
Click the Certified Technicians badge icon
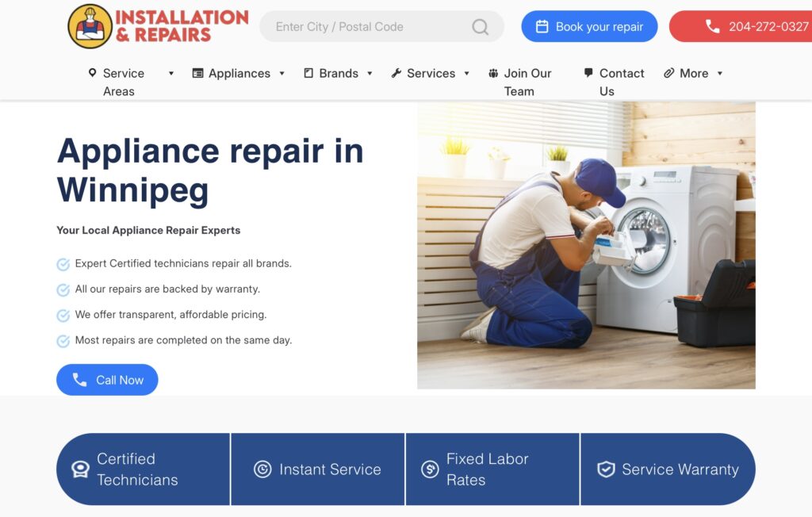80,469
